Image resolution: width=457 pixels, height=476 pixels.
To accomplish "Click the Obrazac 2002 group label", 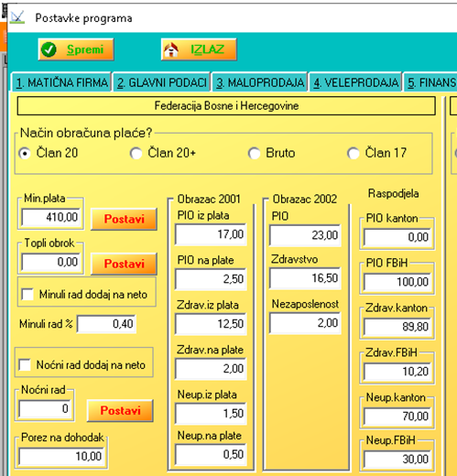I will coord(305,199).
